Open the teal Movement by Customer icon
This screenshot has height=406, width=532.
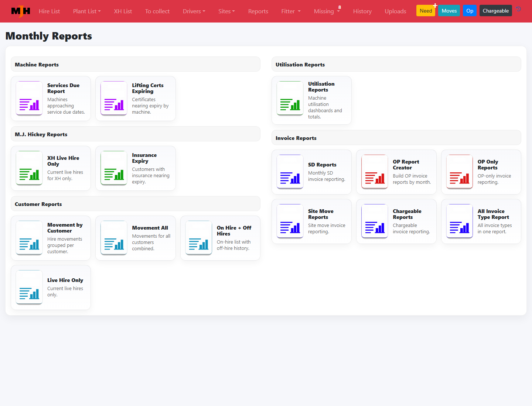(29, 238)
